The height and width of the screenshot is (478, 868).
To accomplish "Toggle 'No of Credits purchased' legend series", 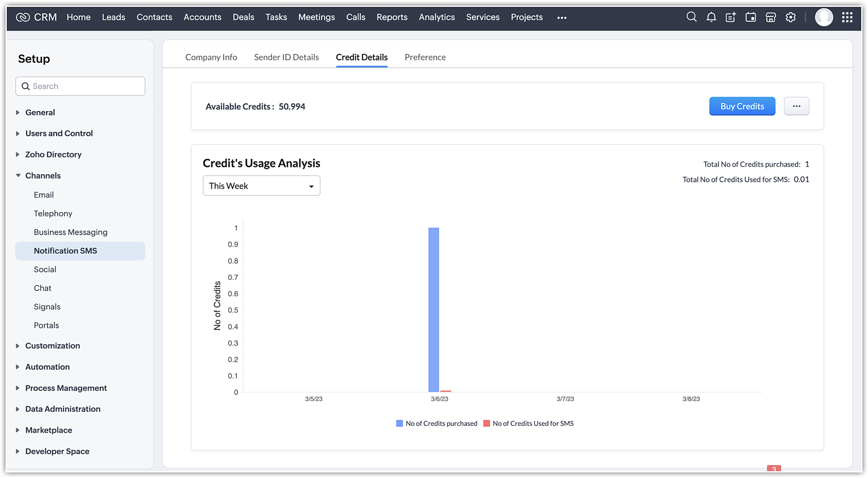I will (x=437, y=423).
